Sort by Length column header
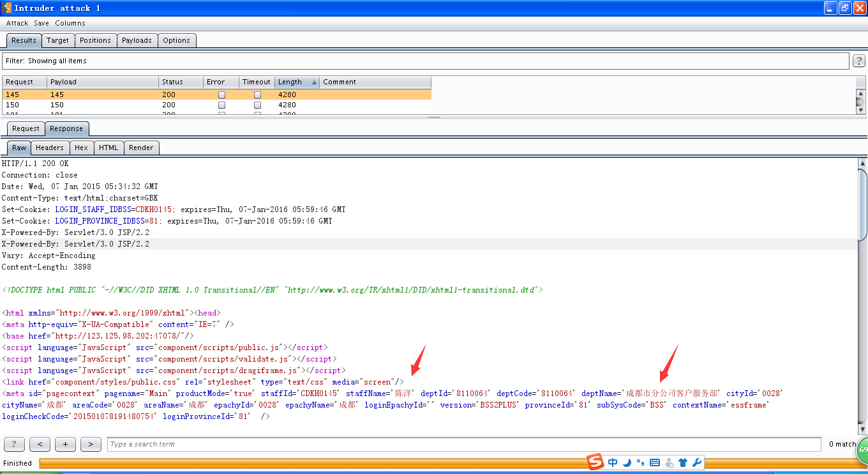Image resolution: width=868 pixels, height=474 pixels. click(297, 82)
